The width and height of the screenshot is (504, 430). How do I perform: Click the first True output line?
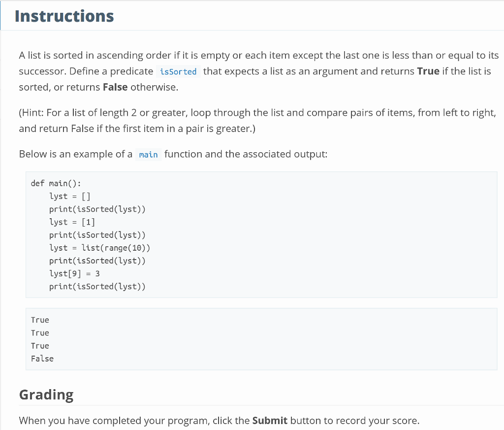[x=40, y=320]
